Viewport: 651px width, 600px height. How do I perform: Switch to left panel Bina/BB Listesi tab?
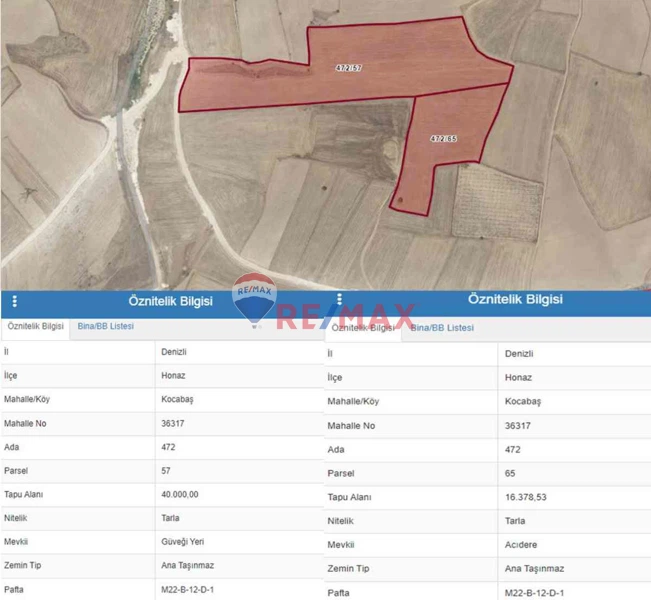click(105, 326)
